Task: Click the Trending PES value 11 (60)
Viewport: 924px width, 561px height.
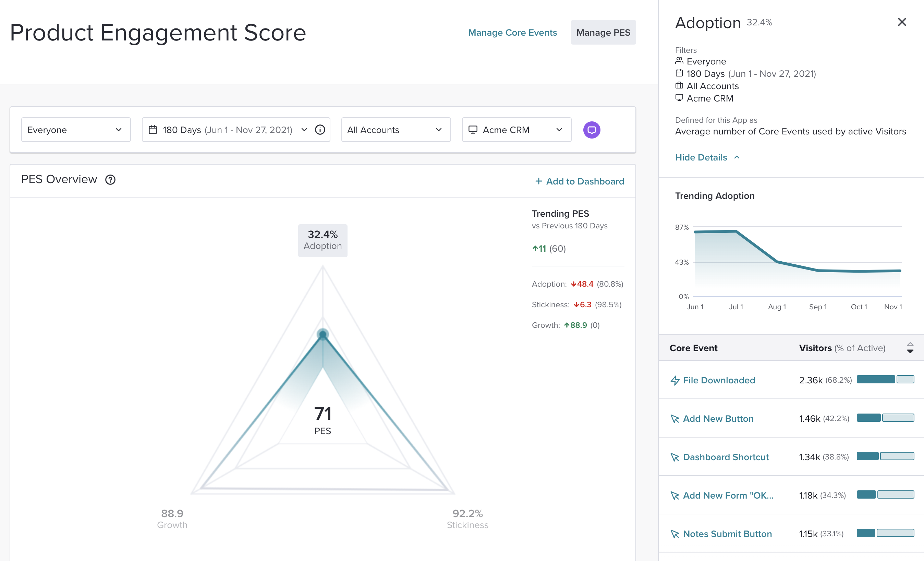Action: point(549,248)
